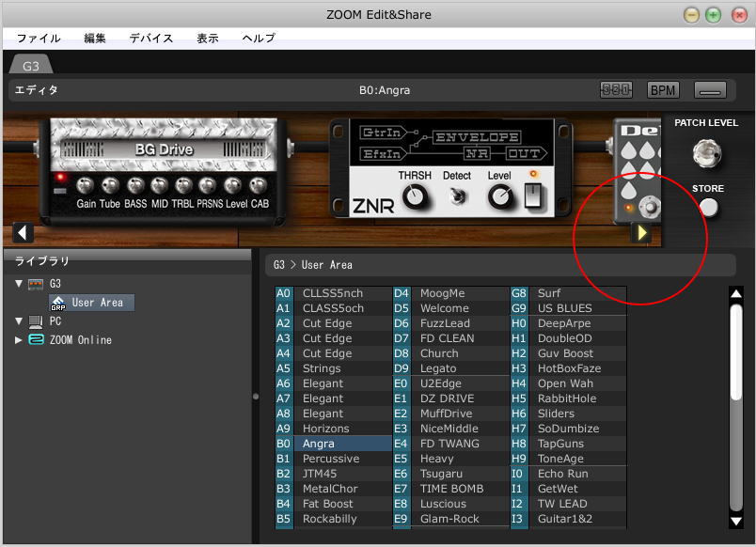Screen dimensions: 756x547
Task: Click the PC computer icon in library
Action: pos(36,321)
